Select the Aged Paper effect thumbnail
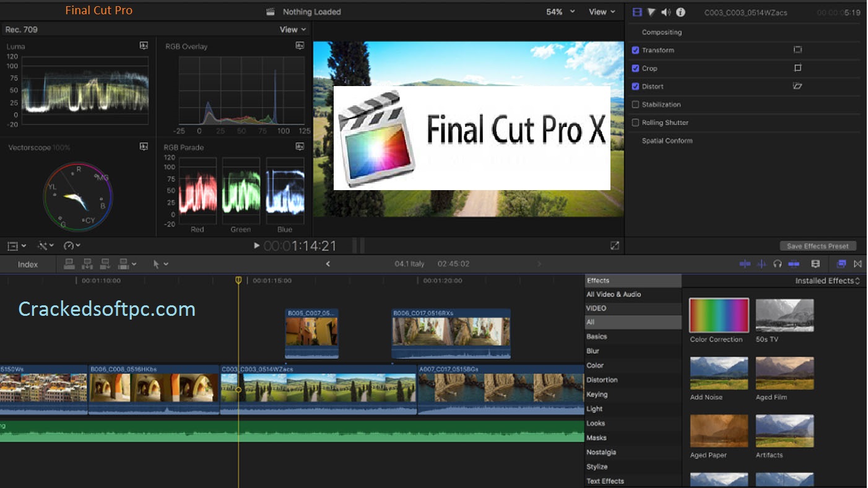The width and height of the screenshot is (868, 488). 719,431
